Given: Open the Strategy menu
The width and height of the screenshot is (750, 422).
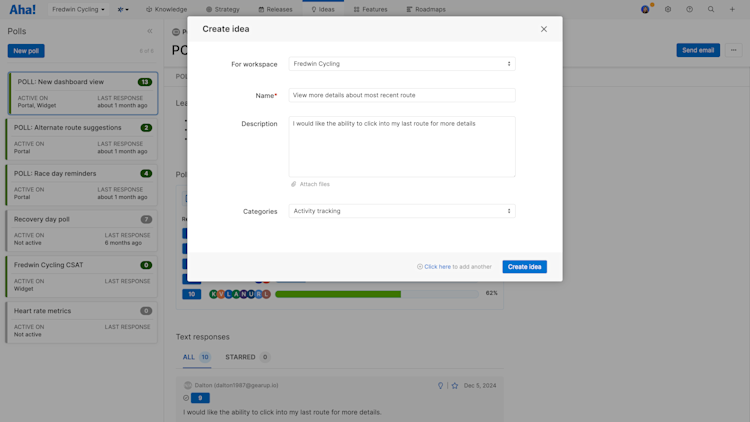Looking at the screenshot, I should 223,10.
